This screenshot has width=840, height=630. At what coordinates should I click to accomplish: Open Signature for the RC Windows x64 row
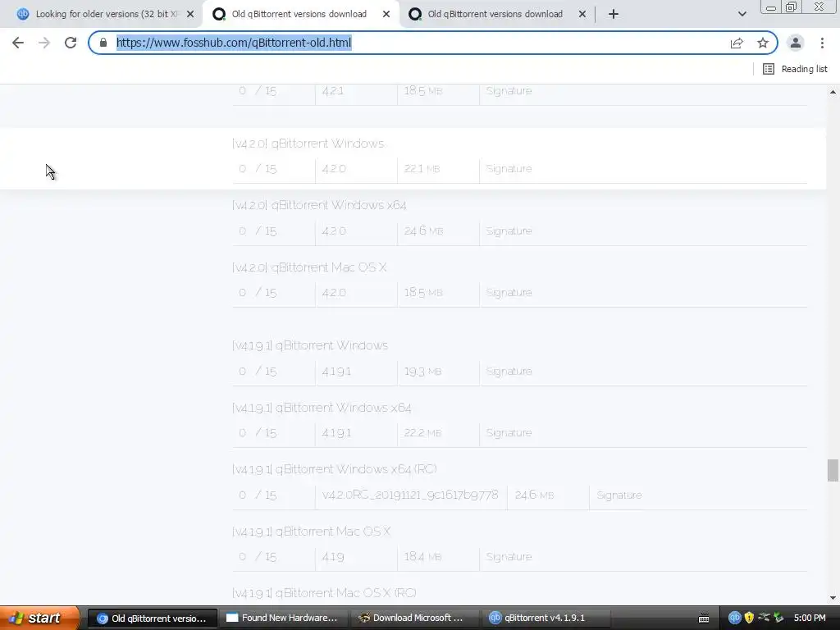click(x=619, y=495)
